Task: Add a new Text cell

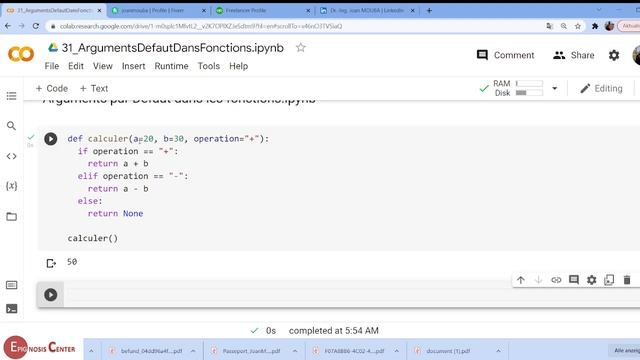Action: point(94,89)
